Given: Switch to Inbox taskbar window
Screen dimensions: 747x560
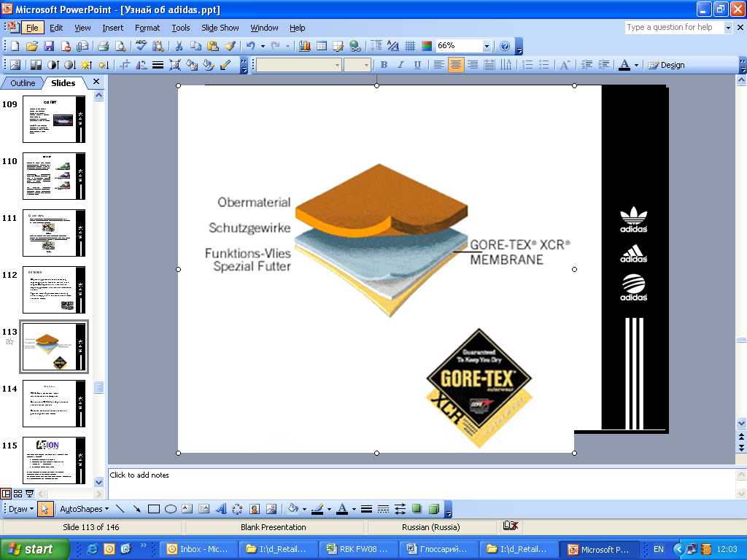Looking at the screenshot, I should tap(198, 549).
